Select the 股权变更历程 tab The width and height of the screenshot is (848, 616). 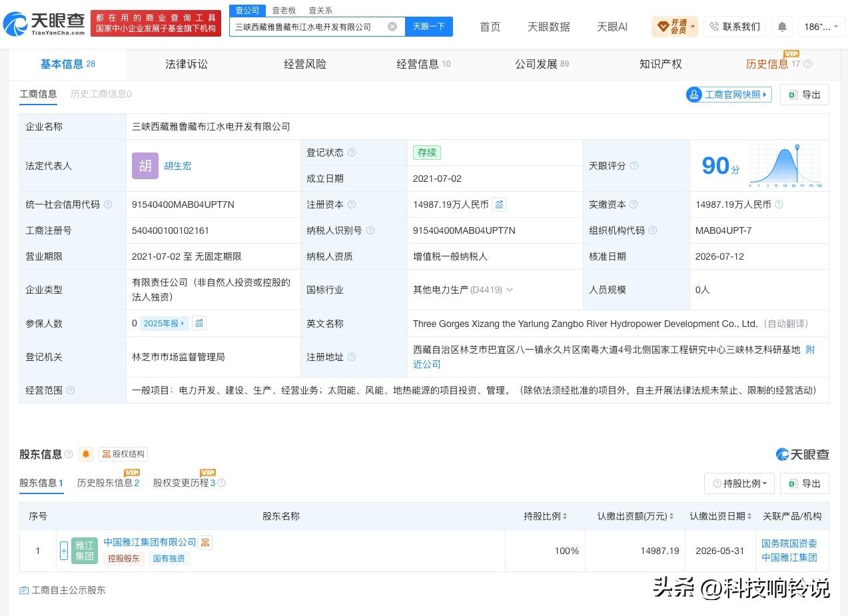pos(185,483)
